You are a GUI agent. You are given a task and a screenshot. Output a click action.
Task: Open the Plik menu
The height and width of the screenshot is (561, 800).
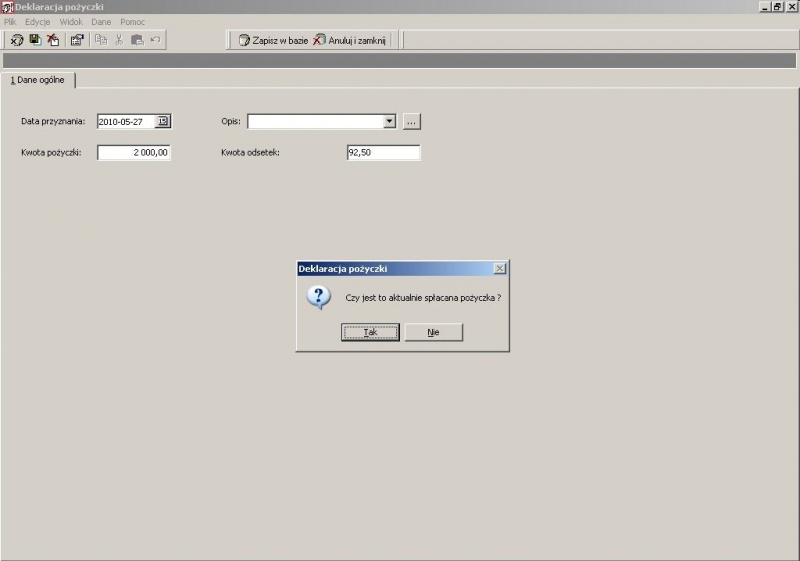(10, 22)
